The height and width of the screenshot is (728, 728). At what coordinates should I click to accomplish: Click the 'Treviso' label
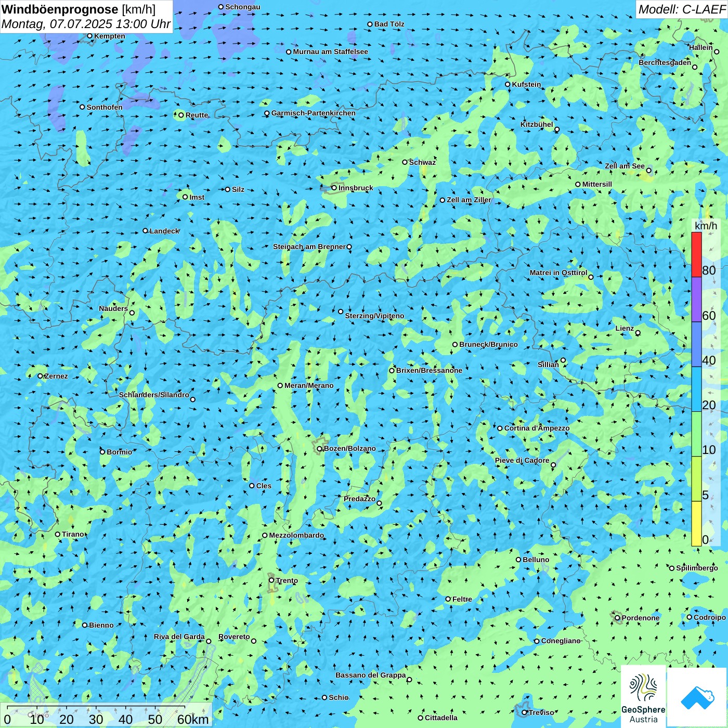[x=541, y=712]
